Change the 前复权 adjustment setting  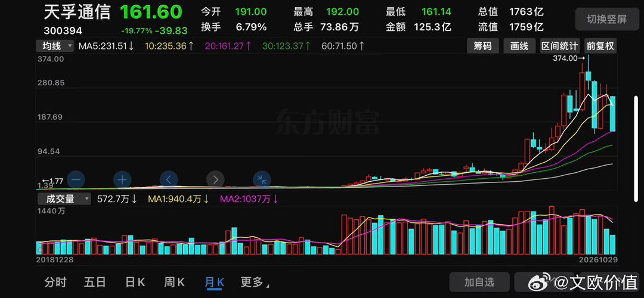click(x=600, y=46)
